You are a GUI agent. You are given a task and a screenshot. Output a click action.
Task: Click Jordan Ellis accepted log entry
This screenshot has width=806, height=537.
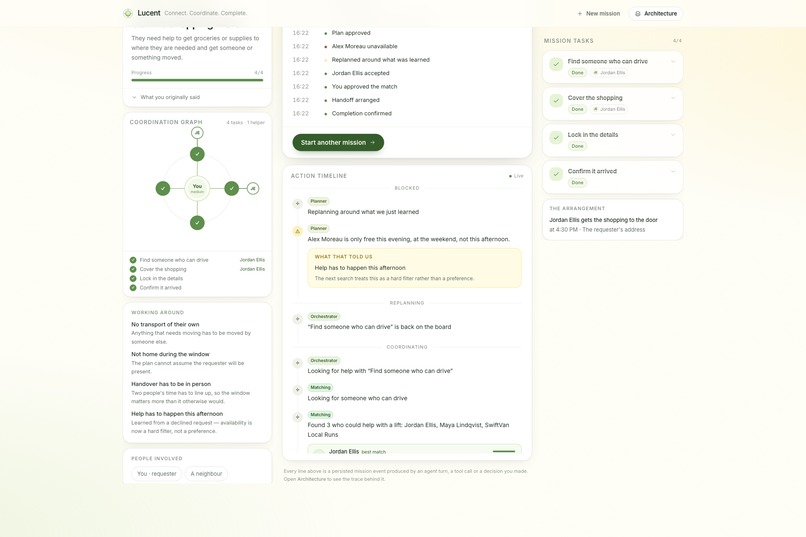click(x=360, y=73)
